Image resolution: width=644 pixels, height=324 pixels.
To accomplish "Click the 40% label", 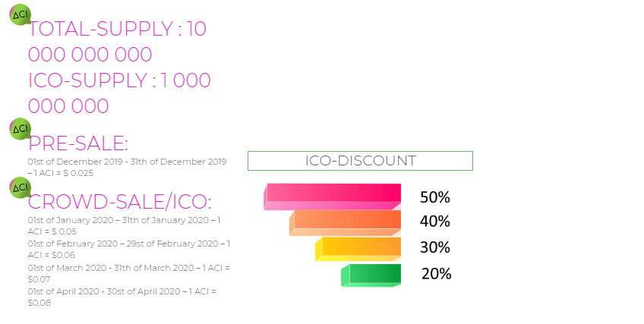I will coord(435,222).
